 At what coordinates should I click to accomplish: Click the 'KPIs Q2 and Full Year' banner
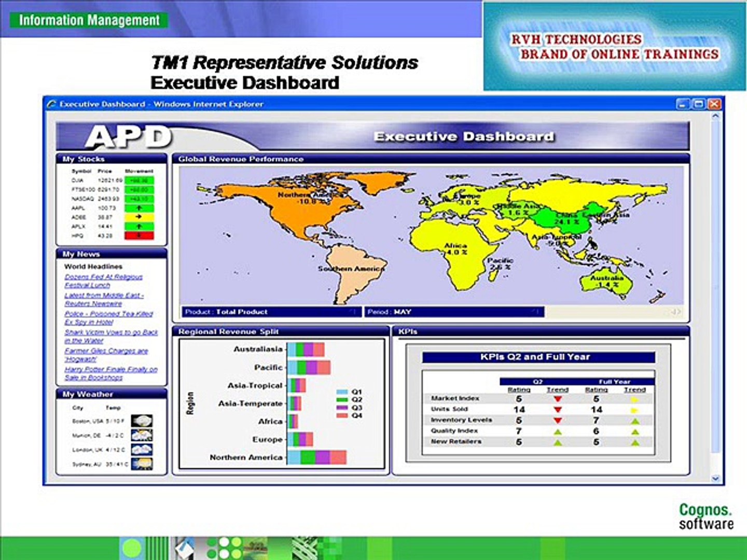tap(538, 357)
